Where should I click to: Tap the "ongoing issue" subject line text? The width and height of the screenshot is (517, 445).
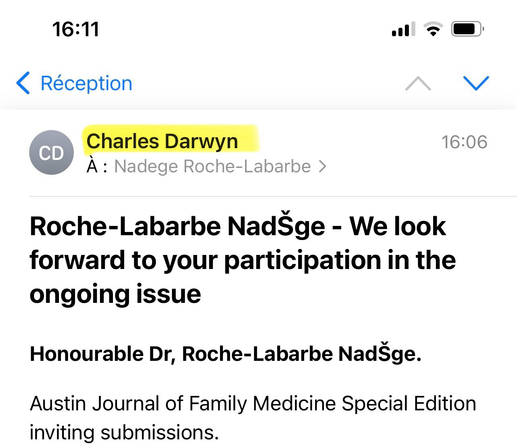point(115,294)
